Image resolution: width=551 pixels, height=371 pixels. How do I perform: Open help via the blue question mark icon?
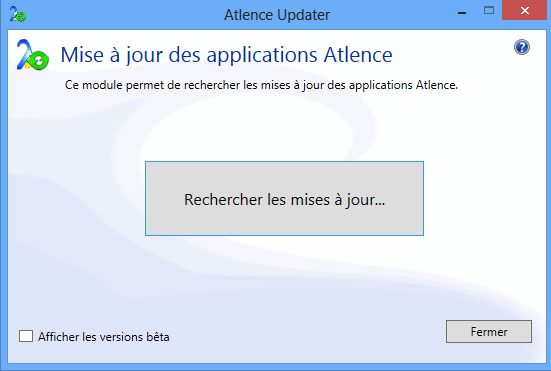tap(522, 47)
